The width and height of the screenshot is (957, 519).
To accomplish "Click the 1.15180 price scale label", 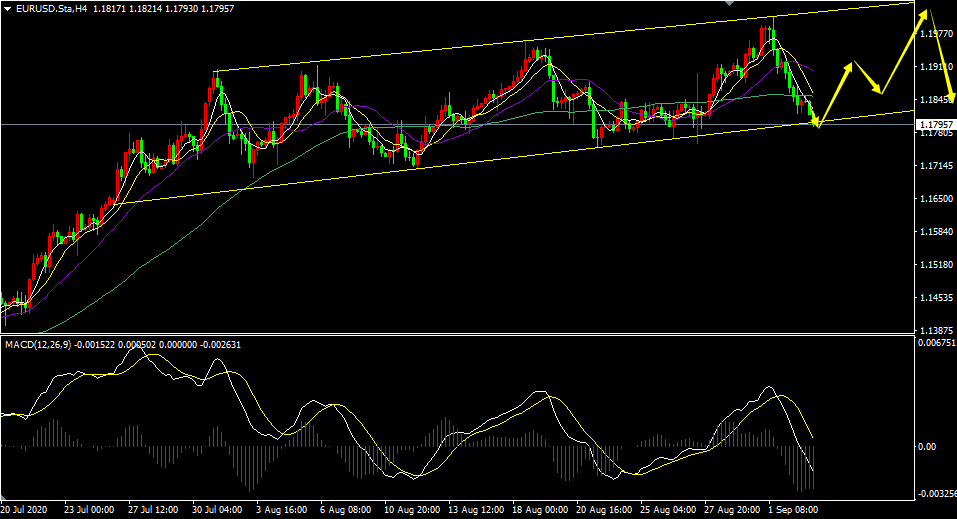I will click(x=937, y=265).
